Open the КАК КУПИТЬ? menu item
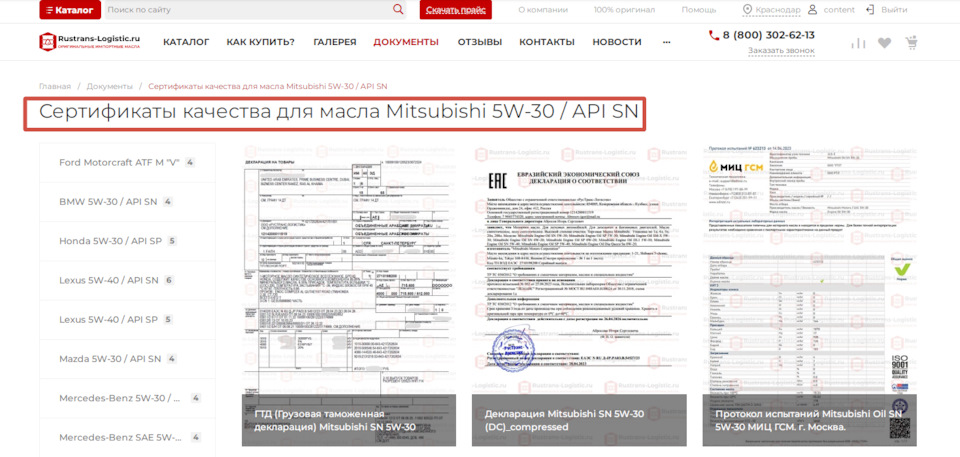This screenshot has width=960, height=457. (x=261, y=42)
